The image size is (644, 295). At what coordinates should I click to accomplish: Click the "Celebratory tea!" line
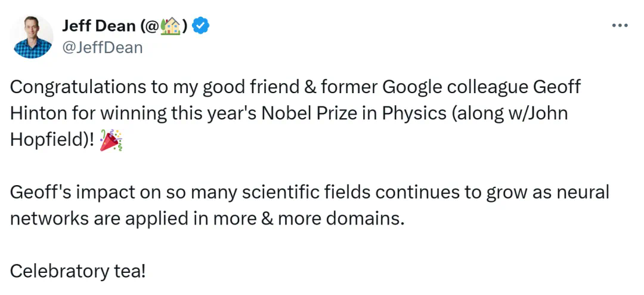[x=78, y=271]
